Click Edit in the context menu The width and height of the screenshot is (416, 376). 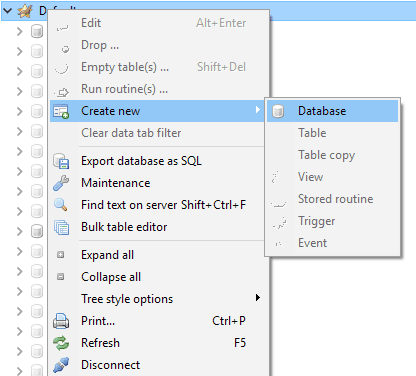(157, 23)
